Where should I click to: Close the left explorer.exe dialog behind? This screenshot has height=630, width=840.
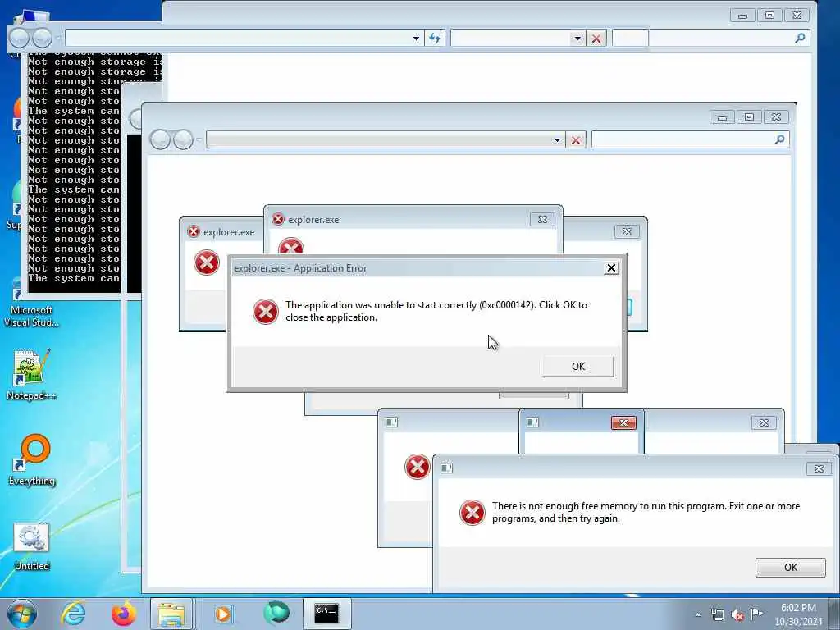point(626,232)
